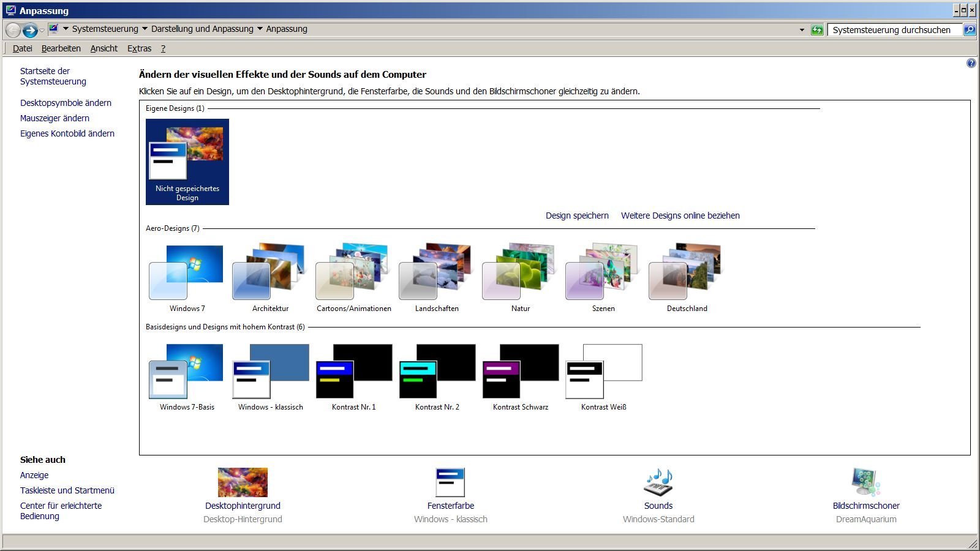Click the Aero-Designs (7) heading

click(173, 228)
